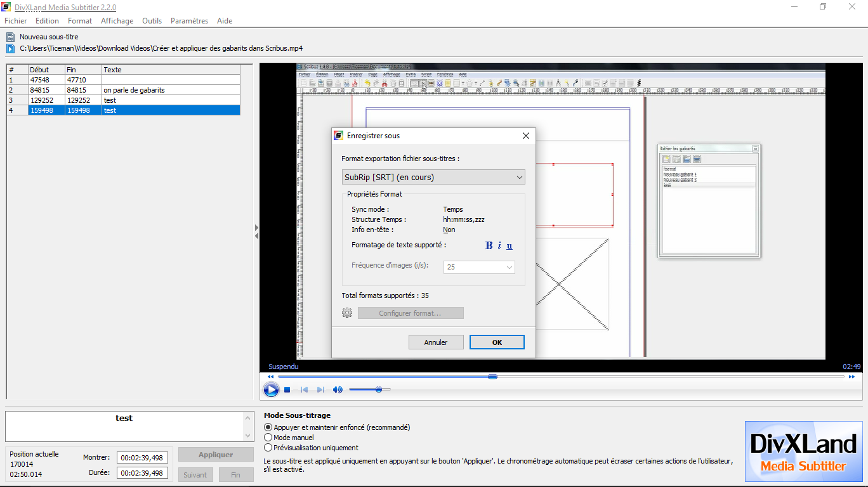Screen dimensions: 868x487
Task: Click the gear icon next to Configurer format
Action: click(347, 313)
